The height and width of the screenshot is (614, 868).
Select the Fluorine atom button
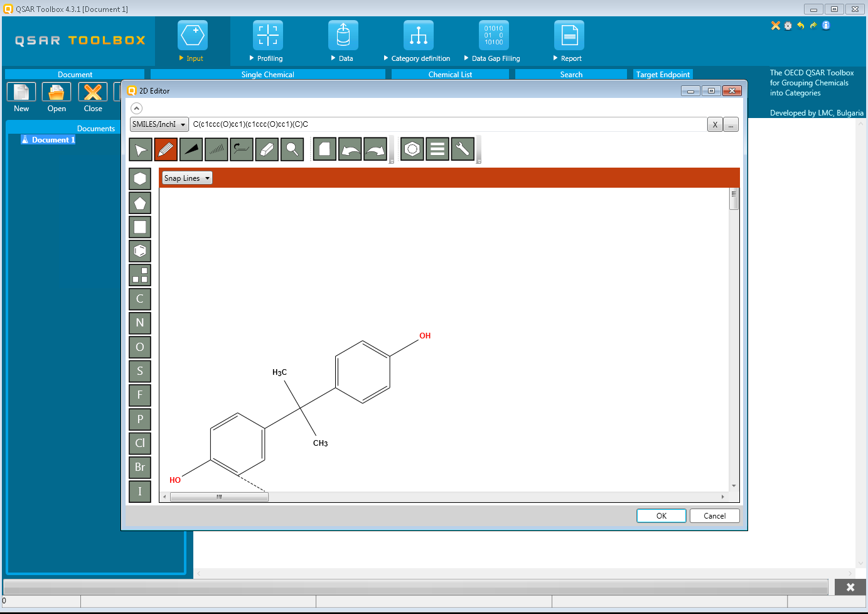140,395
